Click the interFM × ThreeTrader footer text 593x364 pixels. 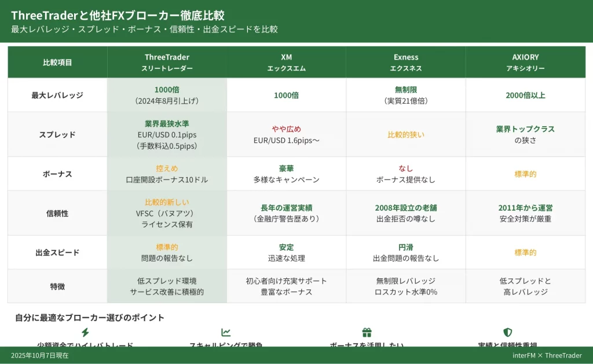[547, 355]
